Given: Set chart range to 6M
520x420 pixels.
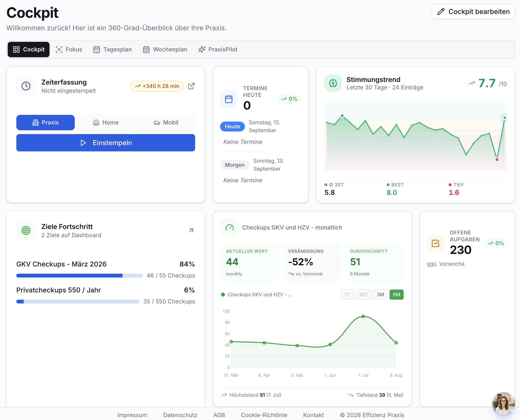Looking at the screenshot, I should pyautogui.click(x=396, y=294).
